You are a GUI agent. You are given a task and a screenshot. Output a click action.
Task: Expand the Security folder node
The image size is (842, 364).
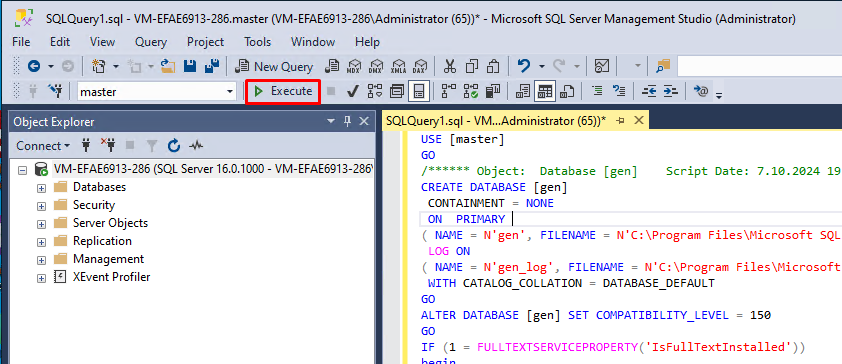[x=41, y=206]
